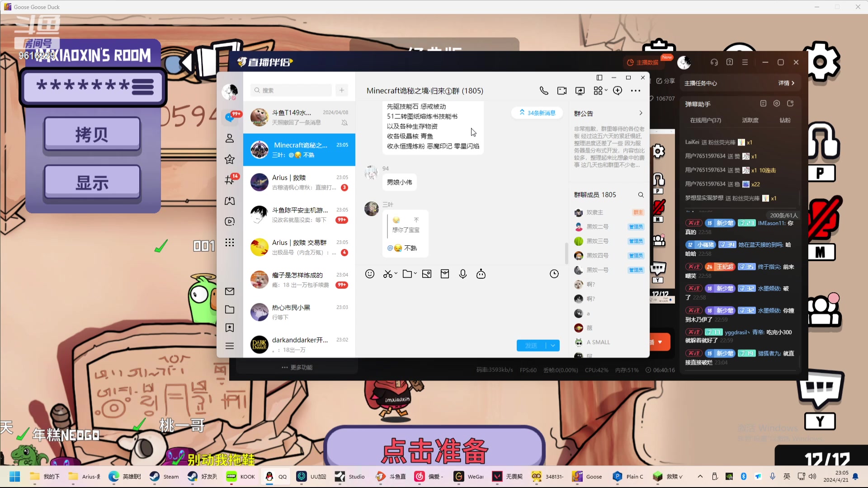Open screen share icon in chat header
This screenshot has height=488, width=868.
click(x=580, y=91)
